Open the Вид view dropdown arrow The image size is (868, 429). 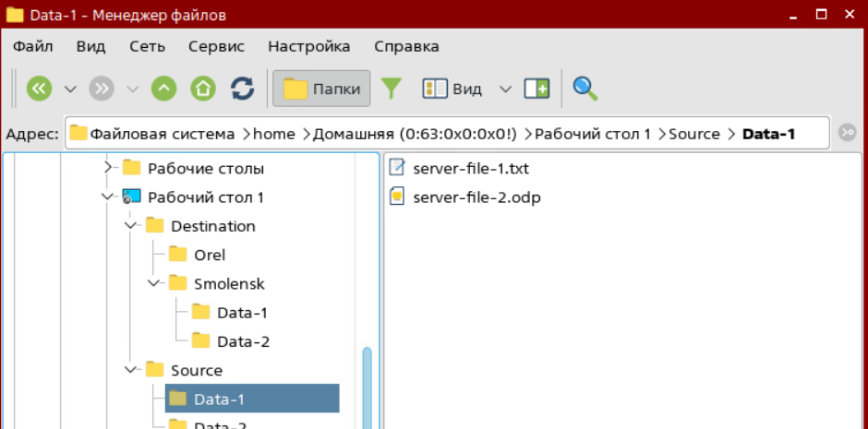[505, 89]
